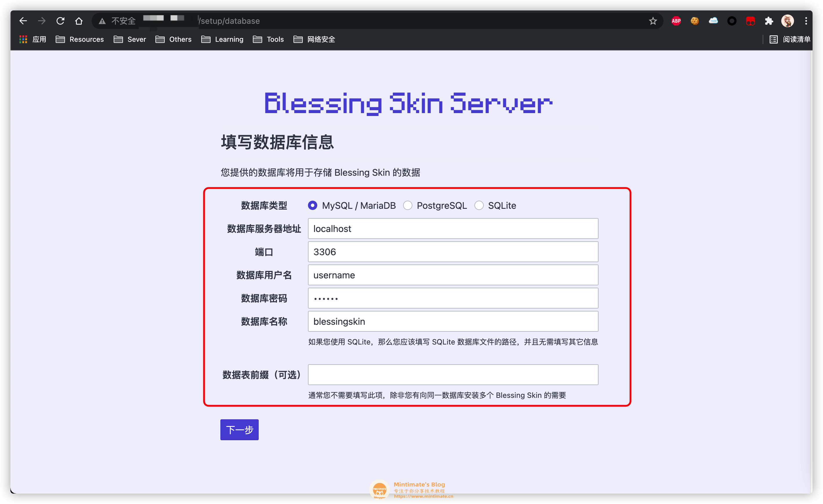This screenshot has width=823, height=504.
Task: Open the Sever bookmark folder
Action: (x=130, y=39)
